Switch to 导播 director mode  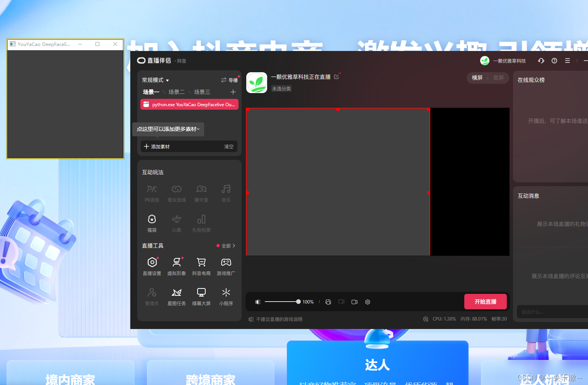[230, 80]
